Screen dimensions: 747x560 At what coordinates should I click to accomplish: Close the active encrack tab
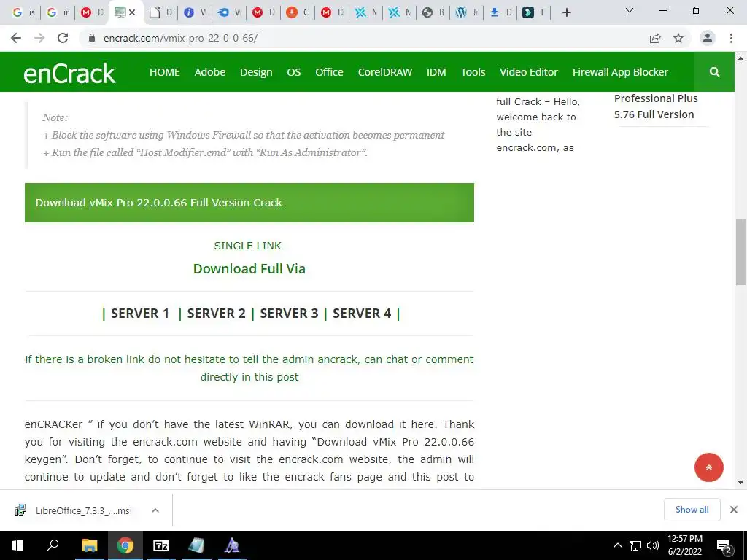coord(132,12)
